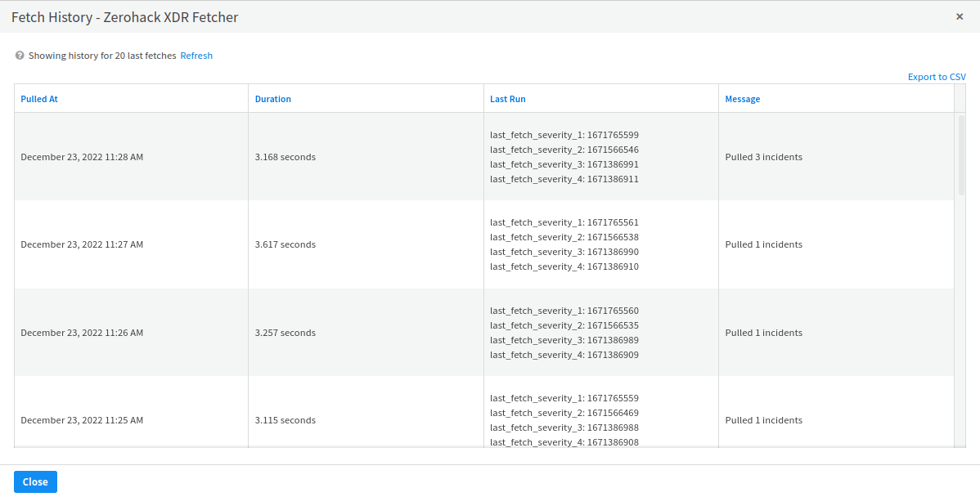Export fetch history to CSV
Screen dimensions: 980x497
click(937, 77)
